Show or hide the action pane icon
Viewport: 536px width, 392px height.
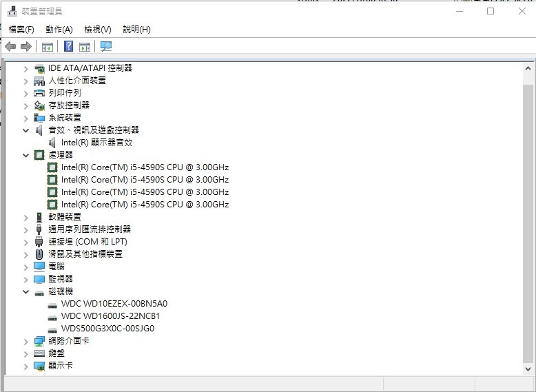coord(85,46)
